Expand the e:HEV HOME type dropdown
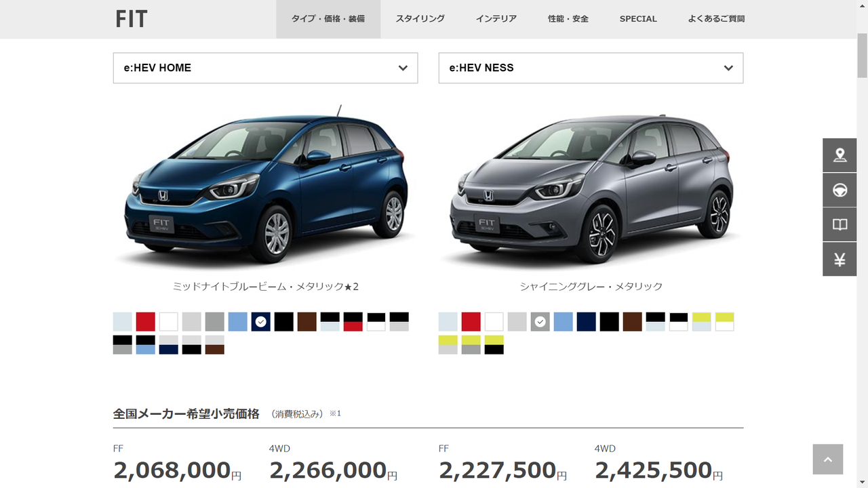The width and height of the screenshot is (868, 488). tap(265, 68)
